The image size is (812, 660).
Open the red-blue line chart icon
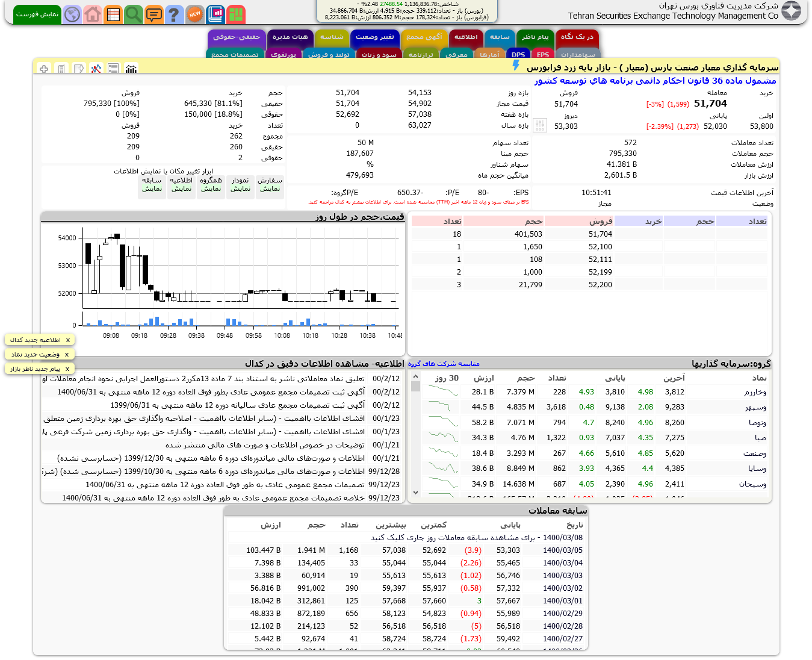coord(96,69)
